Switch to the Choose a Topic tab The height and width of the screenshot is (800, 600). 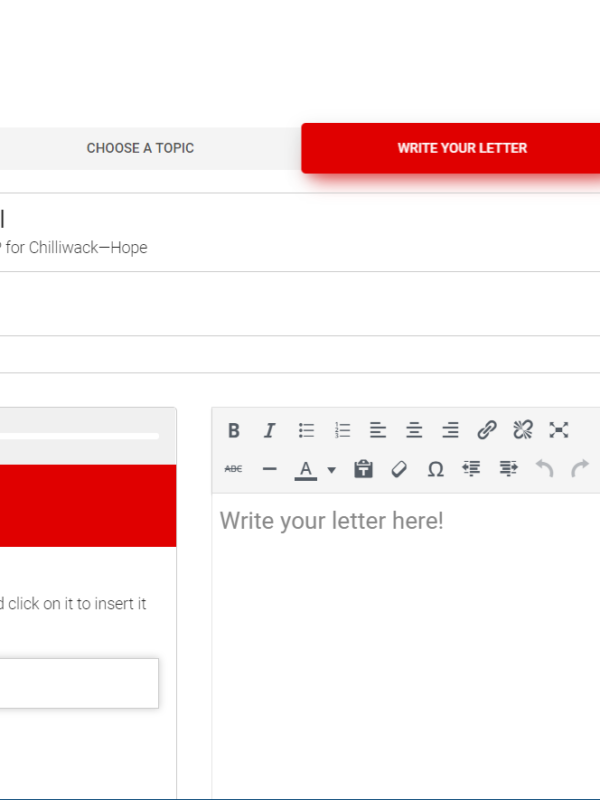click(140, 148)
